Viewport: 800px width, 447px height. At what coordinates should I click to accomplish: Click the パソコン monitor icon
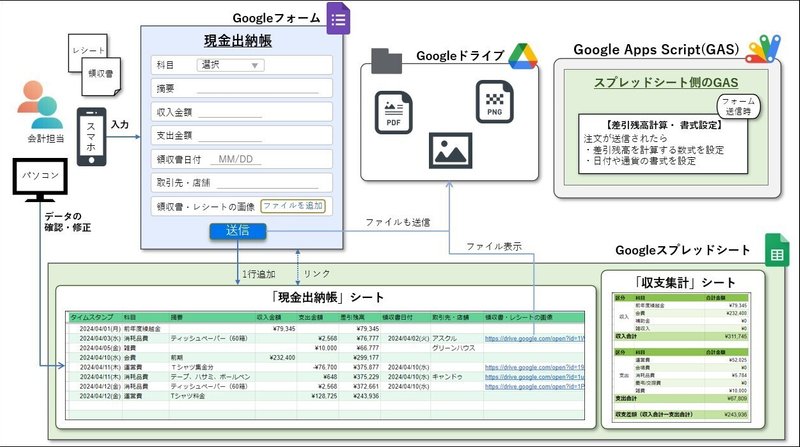pyautogui.click(x=40, y=180)
